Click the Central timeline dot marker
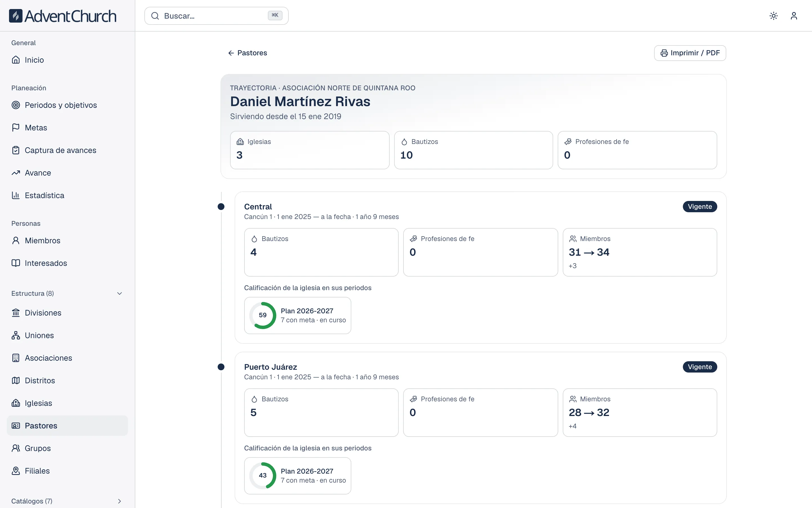 point(221,207)
